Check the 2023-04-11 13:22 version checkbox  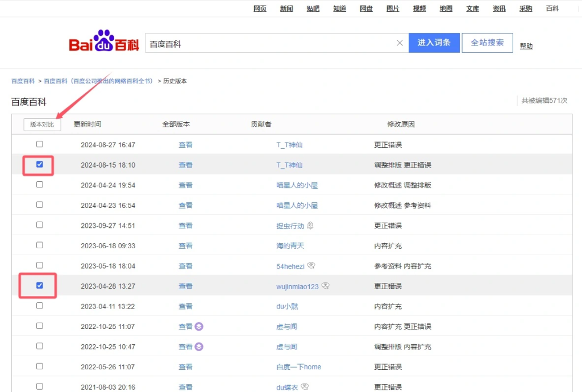tap(39, 306)
